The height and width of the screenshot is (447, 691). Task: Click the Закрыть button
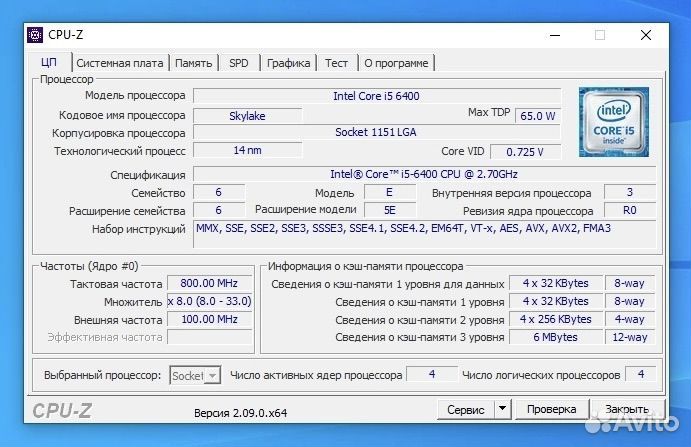[627, 410]
